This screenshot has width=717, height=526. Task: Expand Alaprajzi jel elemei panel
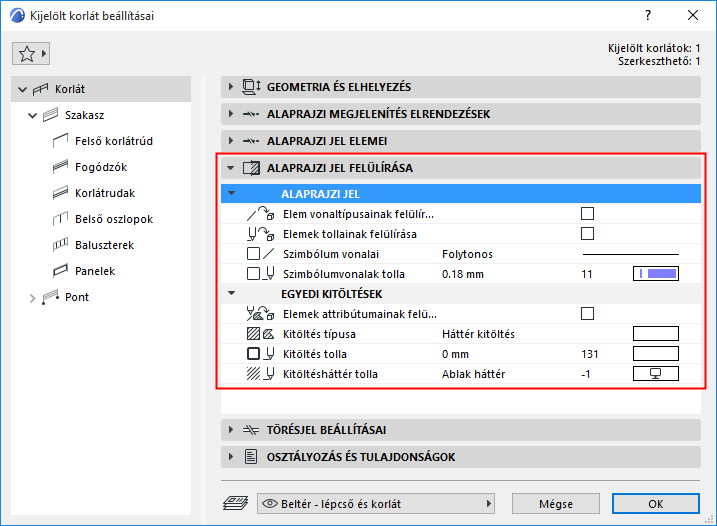click(x=231, y=141)
